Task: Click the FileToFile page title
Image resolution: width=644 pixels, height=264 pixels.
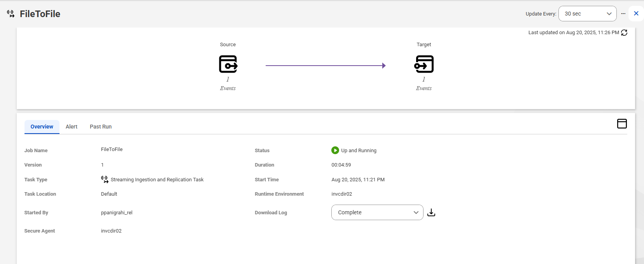Action: point(40,14)
